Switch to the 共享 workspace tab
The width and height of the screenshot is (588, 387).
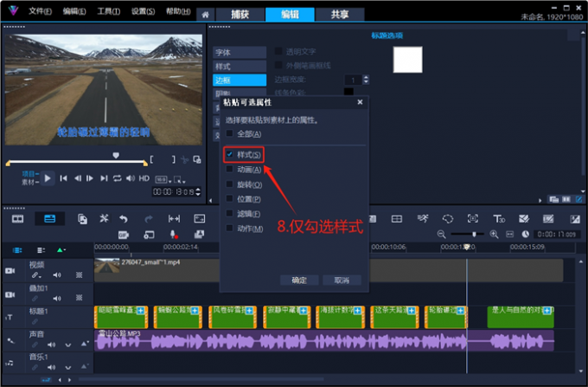coord(340,14)
